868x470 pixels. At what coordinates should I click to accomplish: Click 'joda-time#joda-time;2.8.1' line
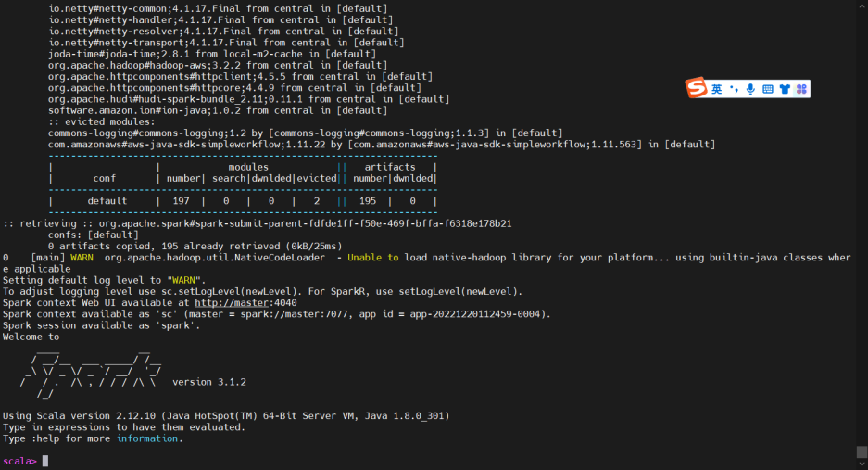tap(212, 54)
